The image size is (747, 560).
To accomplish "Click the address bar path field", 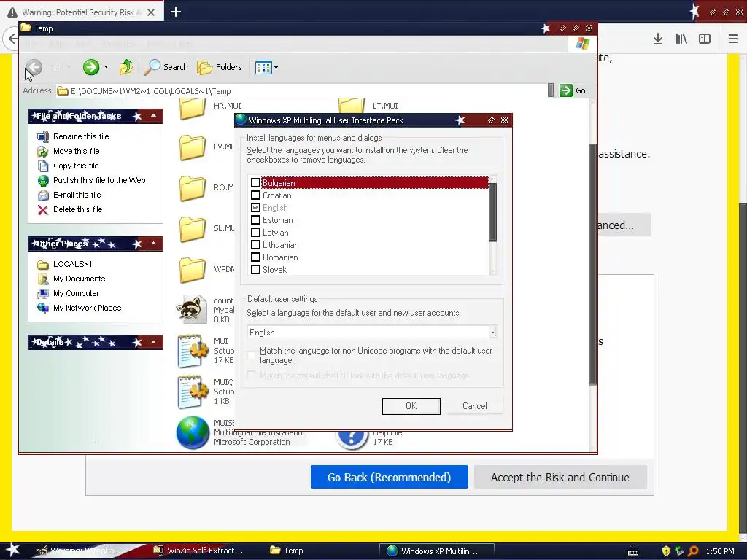I will (x=301, y=91).
